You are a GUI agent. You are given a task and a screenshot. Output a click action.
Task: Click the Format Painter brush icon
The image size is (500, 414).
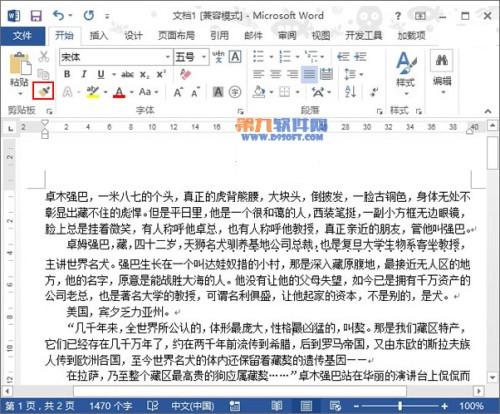point(43,91)
